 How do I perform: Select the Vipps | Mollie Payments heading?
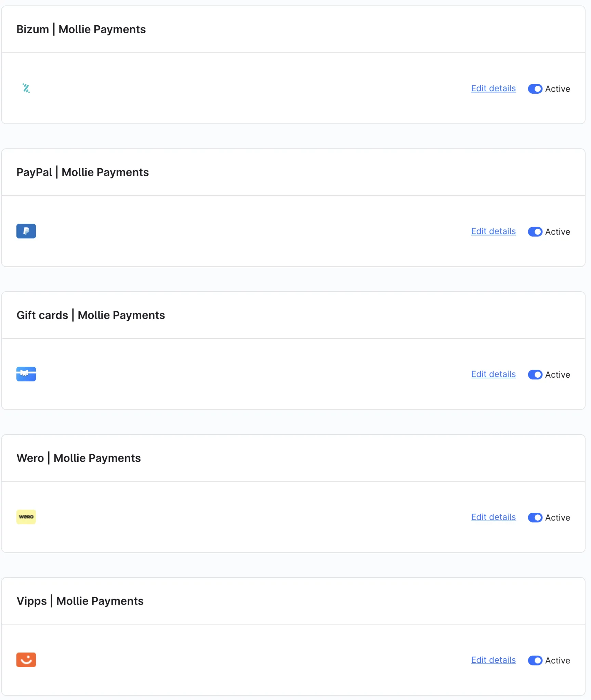80,601
